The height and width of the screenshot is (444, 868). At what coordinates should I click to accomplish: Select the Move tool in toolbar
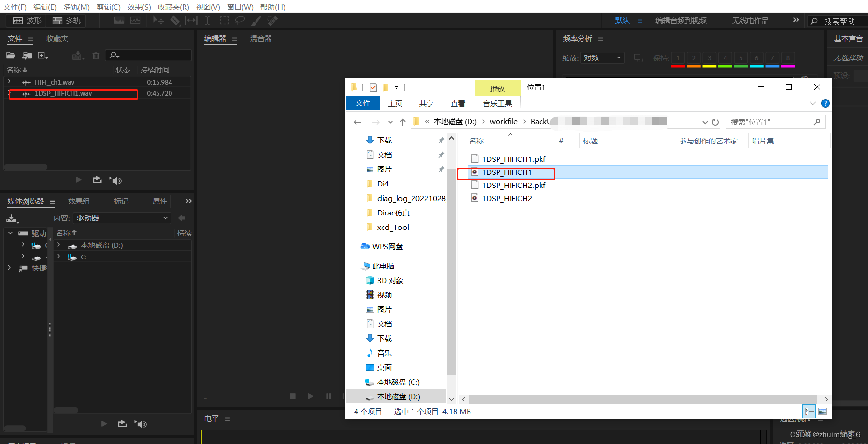158,21
